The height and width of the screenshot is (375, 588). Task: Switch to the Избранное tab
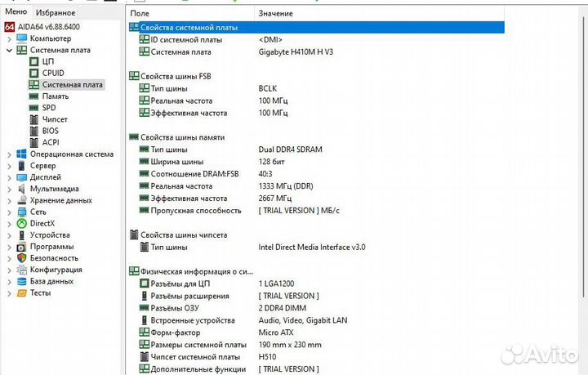coord(56,13)
